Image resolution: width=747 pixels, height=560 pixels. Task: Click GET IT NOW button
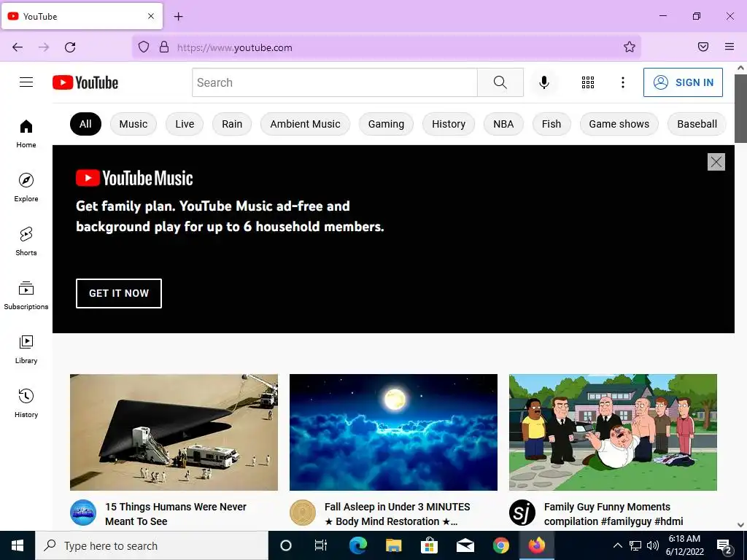119,293
